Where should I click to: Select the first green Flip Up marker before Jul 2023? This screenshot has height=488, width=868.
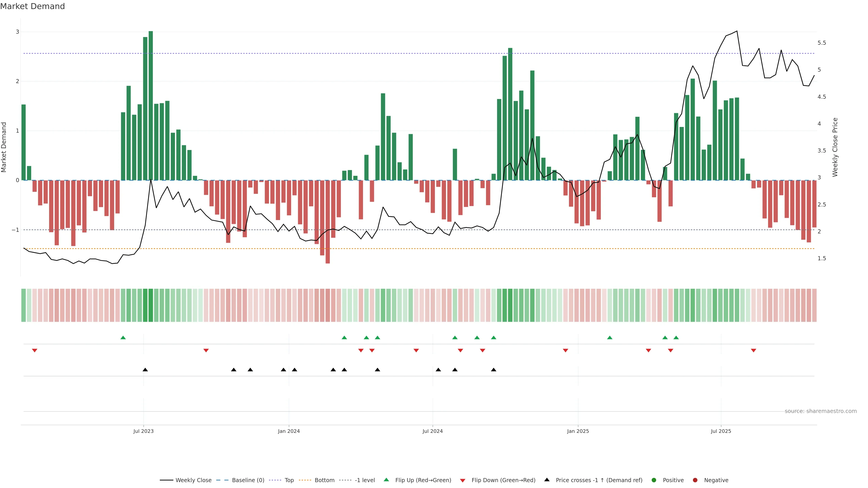pos(123,338)
